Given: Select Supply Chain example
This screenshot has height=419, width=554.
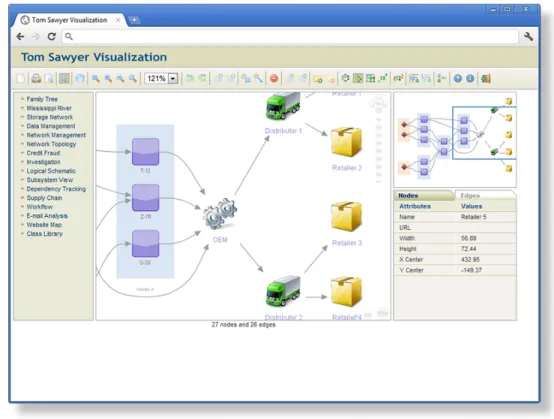Looking at the screenshot, I should (45, 198).
